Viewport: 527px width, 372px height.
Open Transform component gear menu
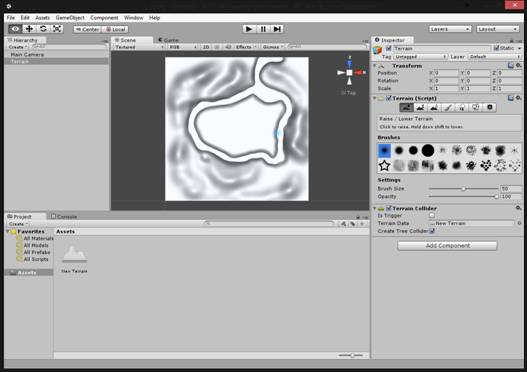click(519, 66)
